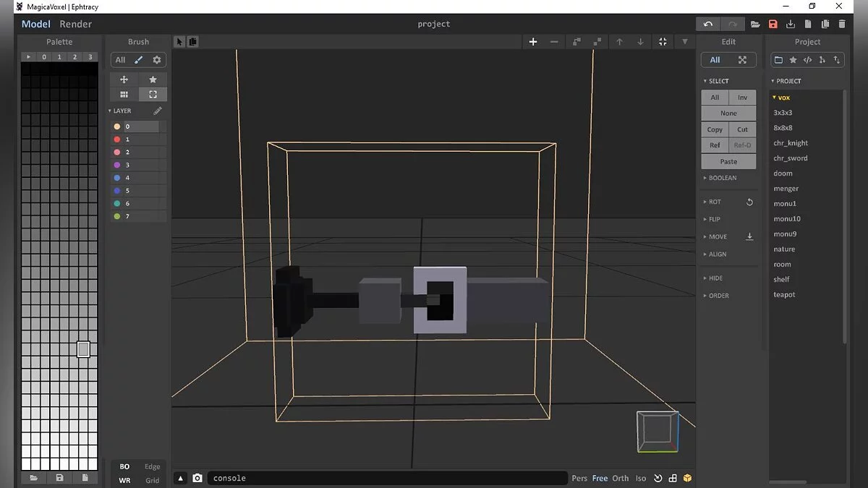Expand the ROT section
868x488 pixels.
(x=714, y=202)
